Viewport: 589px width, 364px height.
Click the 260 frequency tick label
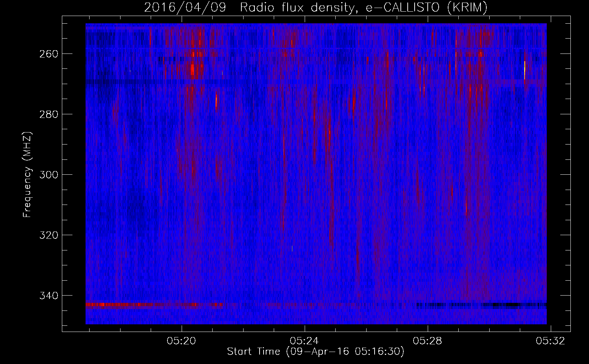pos(48,54)
